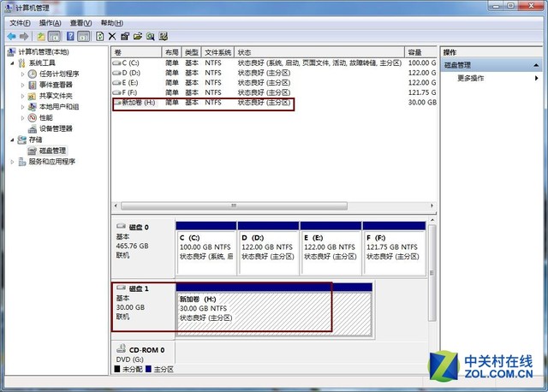Image resolution: width=548 pixels, height=392 pixels.
Task: Click the black X delete toolbar icon
Action: (x=112, y=37)
